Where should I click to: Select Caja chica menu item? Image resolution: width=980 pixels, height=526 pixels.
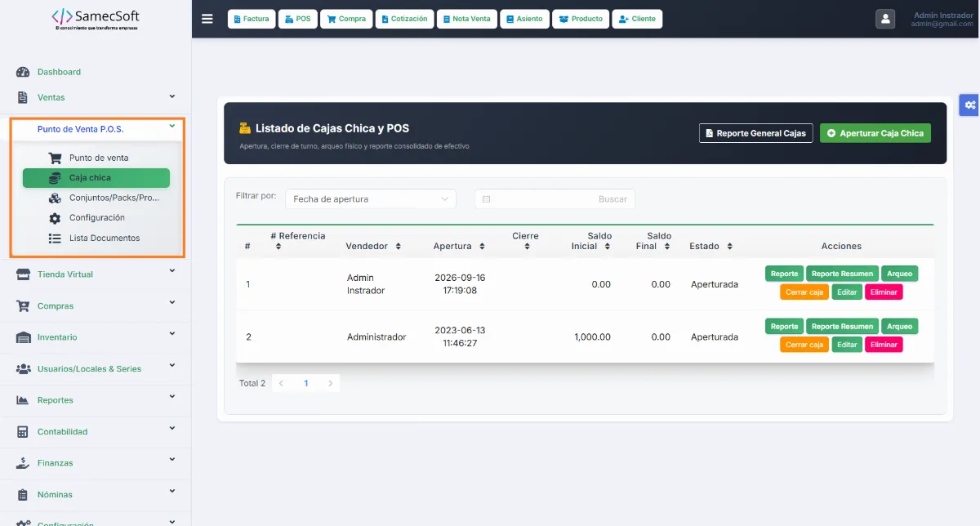(x=96, y=178)
